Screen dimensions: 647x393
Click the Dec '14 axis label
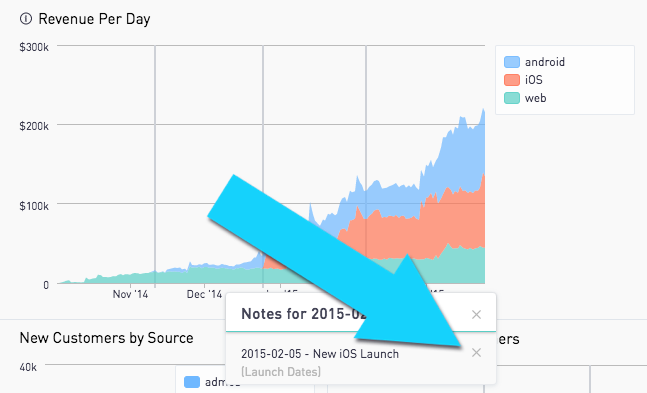[x=204, y=294]
